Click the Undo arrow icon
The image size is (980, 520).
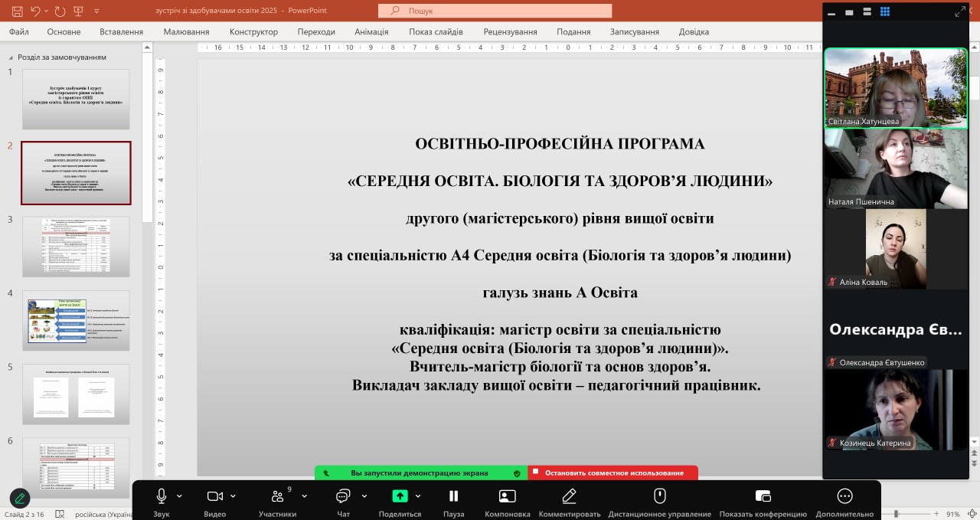pyautogui.click(x=35, y=11)
